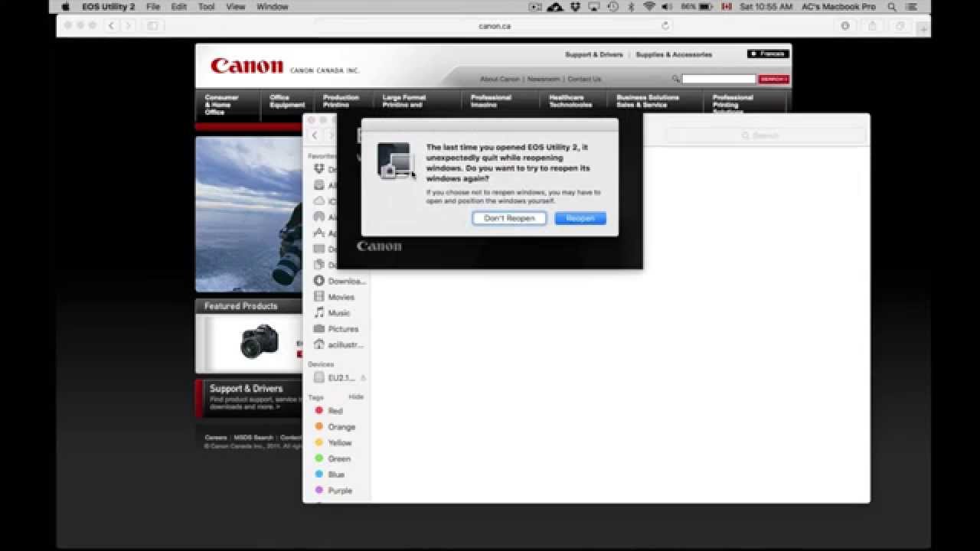Image resolution: width=980 pixels, height=551 pixels.
Task: Click the Newsroom link
Action: click(544, 79)
